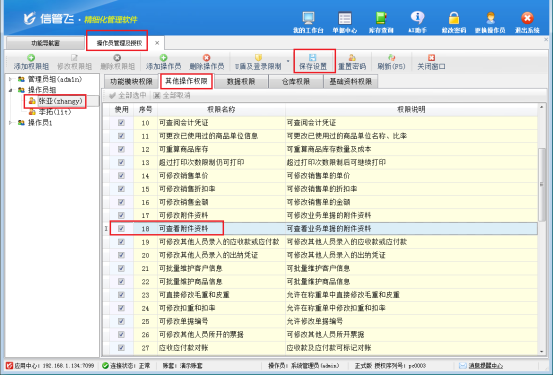The image size is (554, 376).
Task: Switch to the 仓库权限 tab
Action: tap(296, 82)
